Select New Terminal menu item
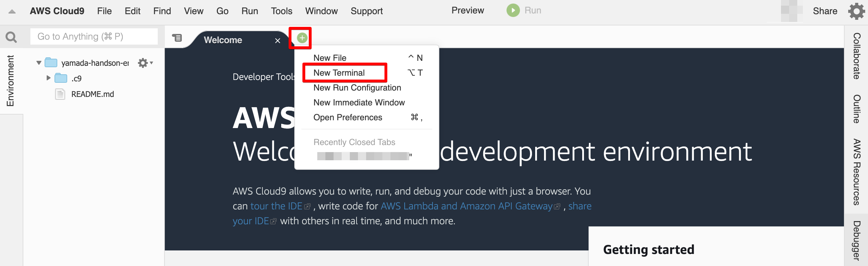Viewport: 868px width, 266px height. click(367, 73)
